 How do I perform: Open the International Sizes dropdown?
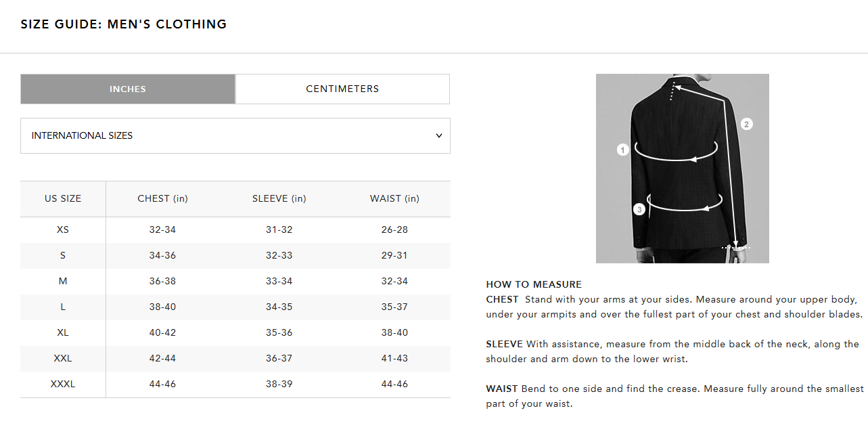pyautogui.click(x=235, y=136)
